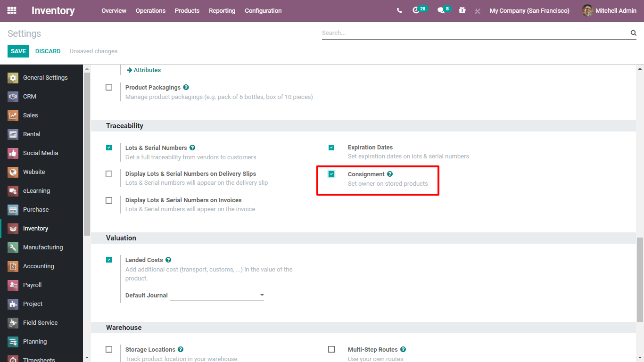Click the Rental sidebar icon

13,134
